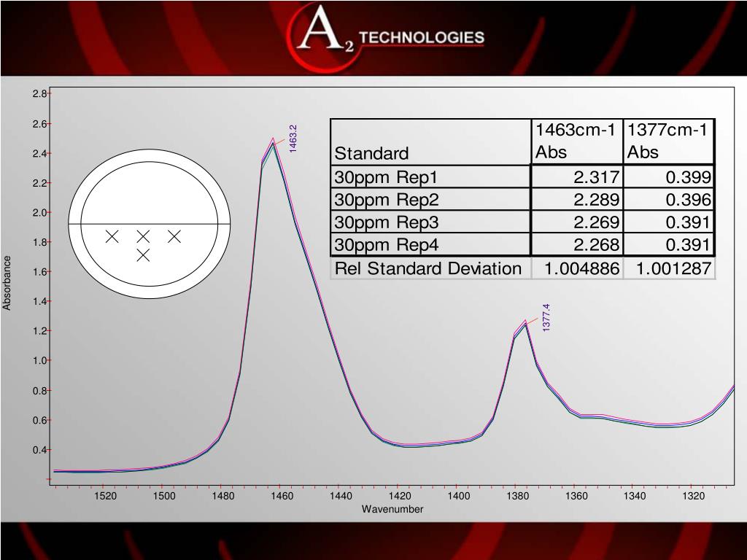Screen dimensions: 747x560
Task: Click the lowest X mark in the circle diagram
Action: point(144,254)
